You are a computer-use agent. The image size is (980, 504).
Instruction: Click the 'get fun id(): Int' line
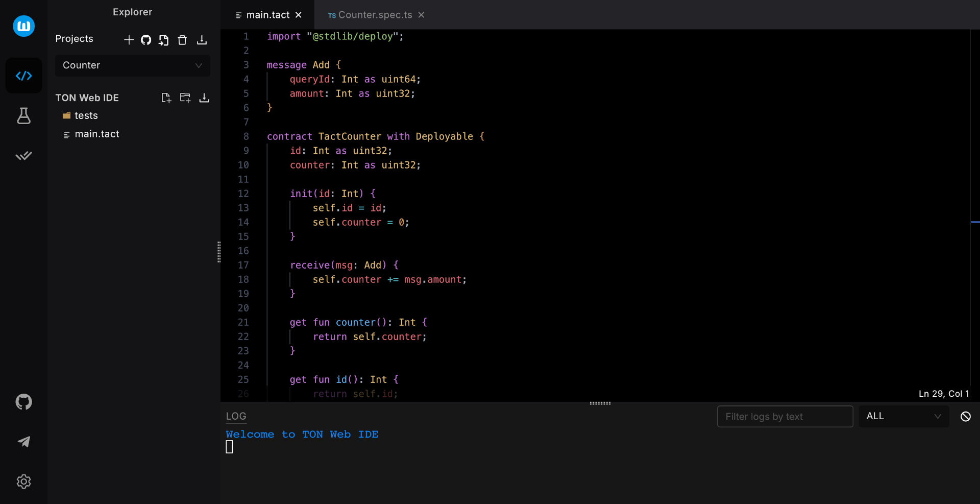tap(344, 379)
